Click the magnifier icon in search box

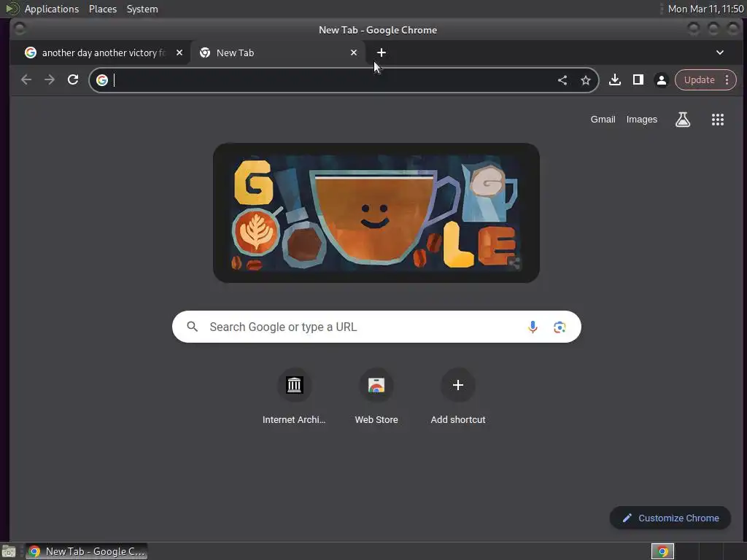coord(192,327)
